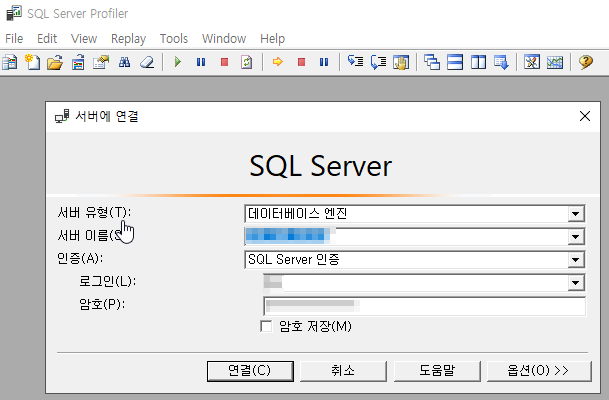Expand the 로그인 dropdown arrow

(x=576, y=283)
